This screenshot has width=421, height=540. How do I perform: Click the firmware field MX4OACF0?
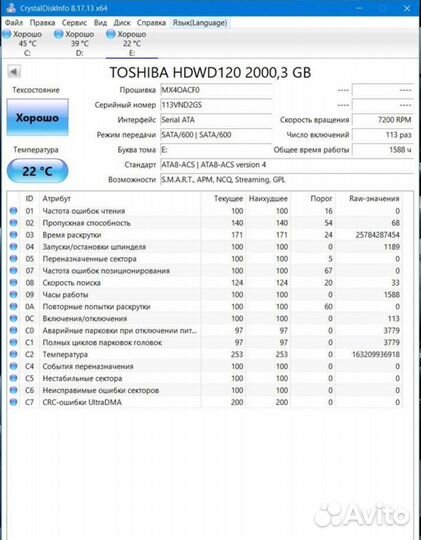[216, 90]
